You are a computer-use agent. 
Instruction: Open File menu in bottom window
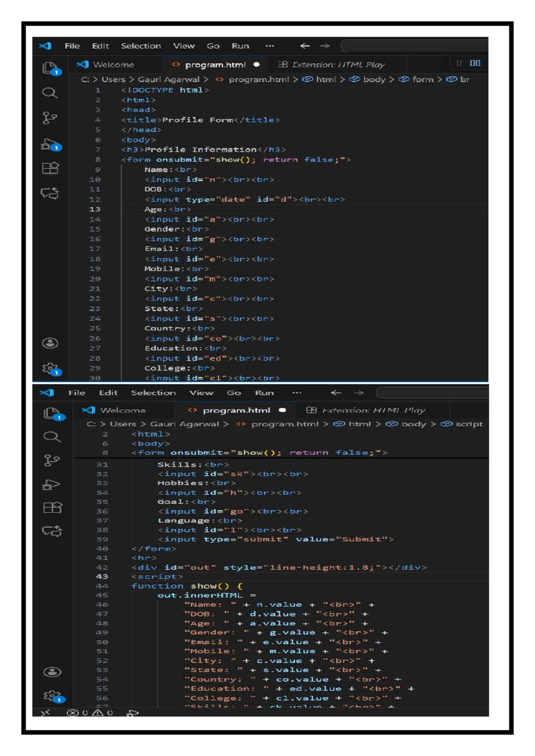[x=77, y=393]
